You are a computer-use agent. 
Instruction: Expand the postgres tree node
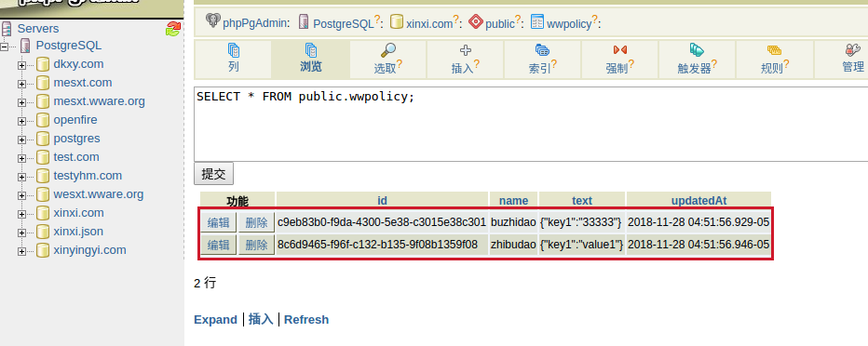point(21,140)
